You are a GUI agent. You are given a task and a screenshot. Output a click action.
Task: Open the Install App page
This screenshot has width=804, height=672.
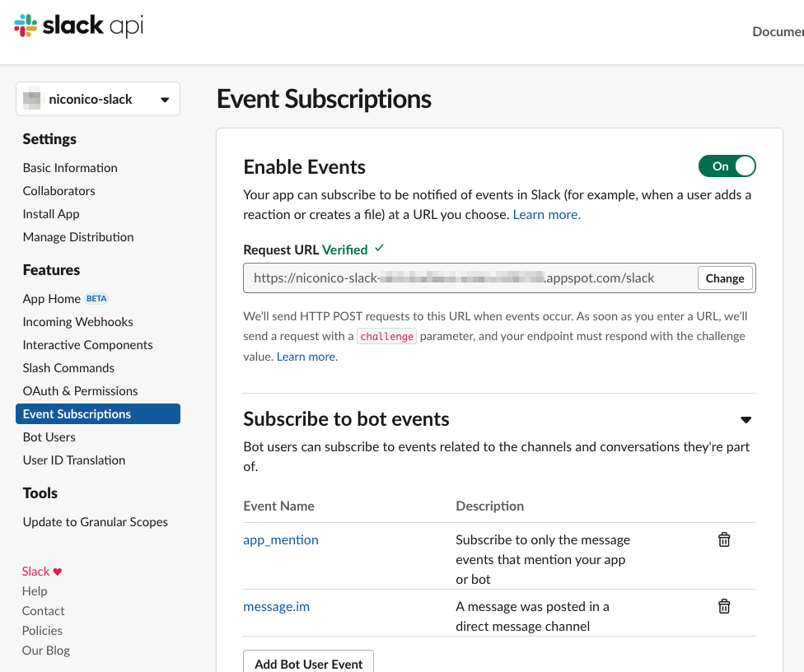tap(51, 214)
